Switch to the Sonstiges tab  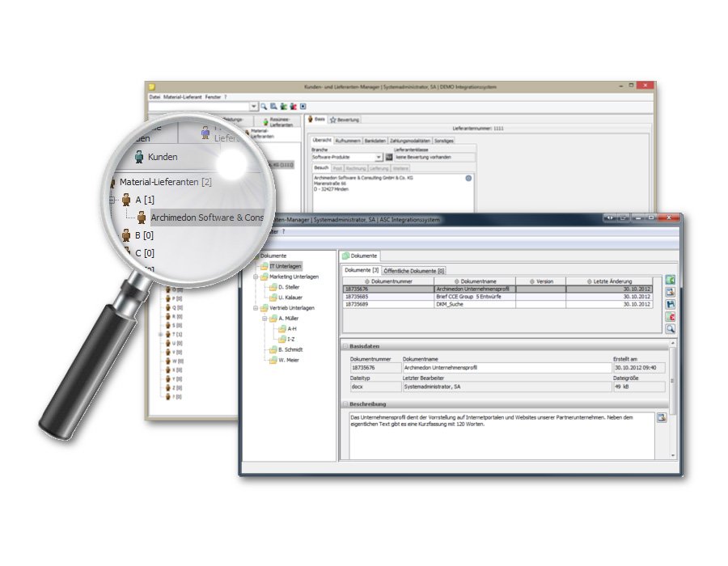tap(444, 141)
